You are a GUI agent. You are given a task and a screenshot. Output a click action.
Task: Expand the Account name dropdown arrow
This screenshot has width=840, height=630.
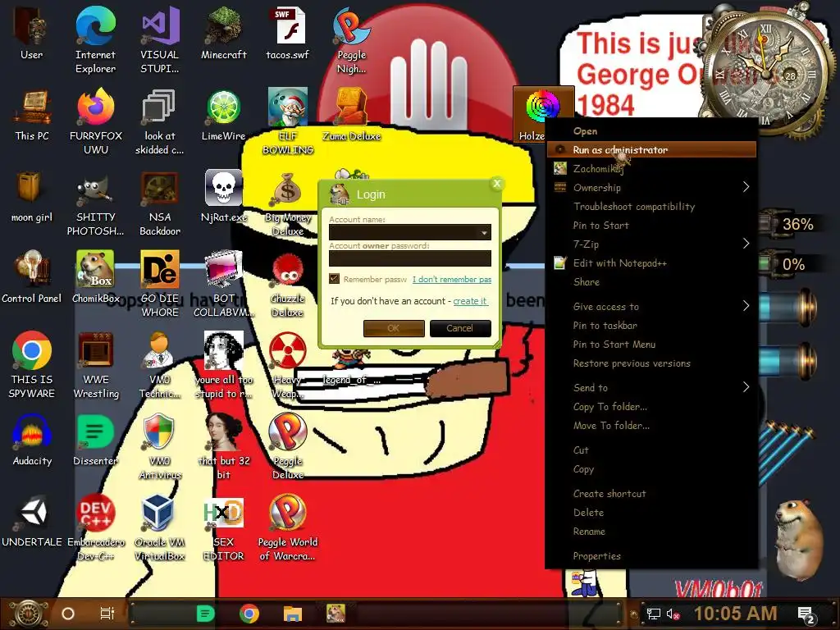point(484,232)
